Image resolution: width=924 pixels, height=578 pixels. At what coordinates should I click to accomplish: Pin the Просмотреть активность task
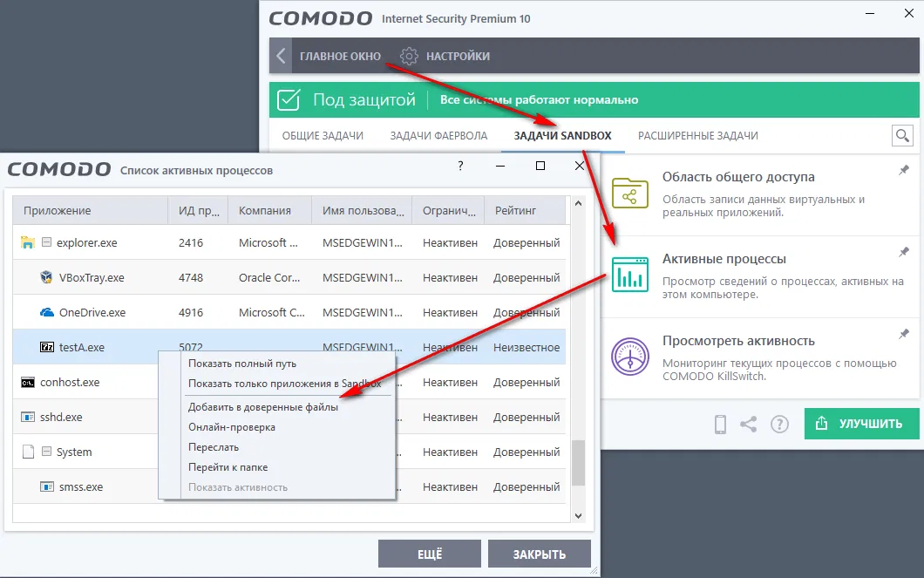[x=904, y=334]
